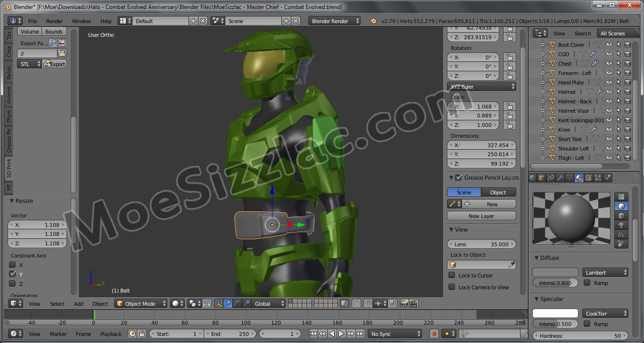
Task: Open the Render menu
Action: point(54,21)
